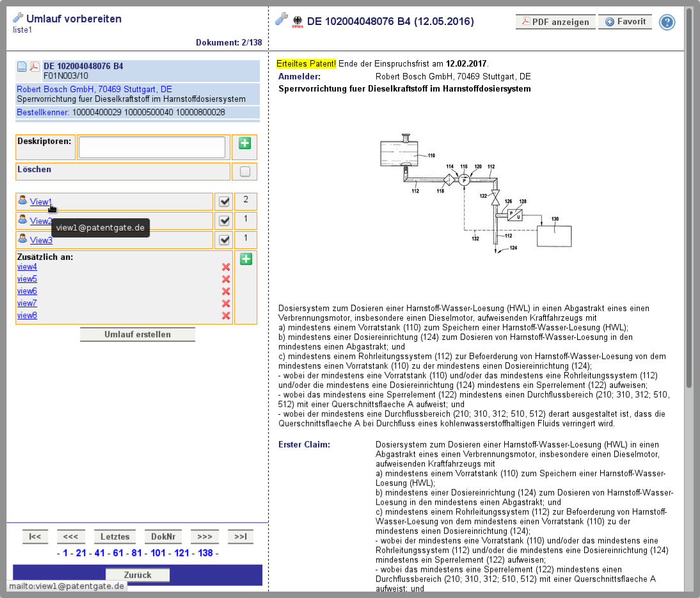Click the 'Dokument: 2/138' counter
This screenshot has height=598, width=700.
click(229, 42)
